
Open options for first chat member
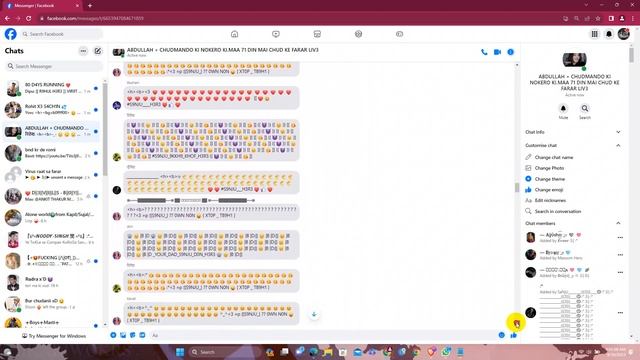click(620, 238)
